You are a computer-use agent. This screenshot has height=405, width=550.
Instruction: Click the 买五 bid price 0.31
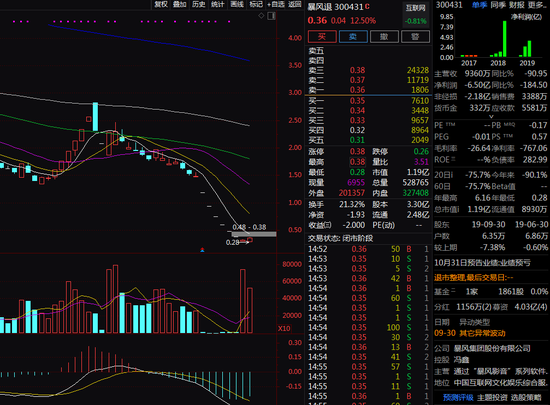click(357, 140)
